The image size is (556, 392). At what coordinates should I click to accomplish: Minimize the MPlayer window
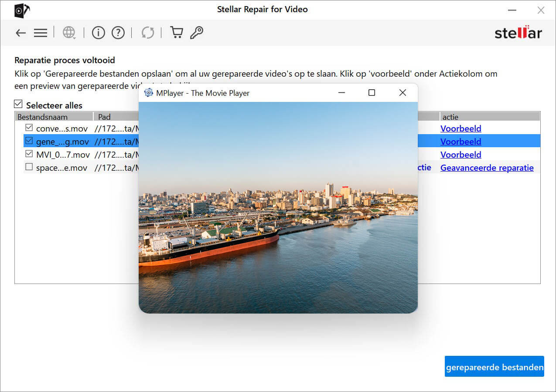pos(341,93)
